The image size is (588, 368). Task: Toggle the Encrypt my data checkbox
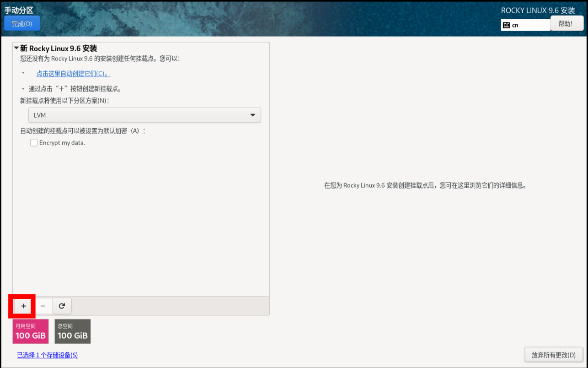pos(33,143)
